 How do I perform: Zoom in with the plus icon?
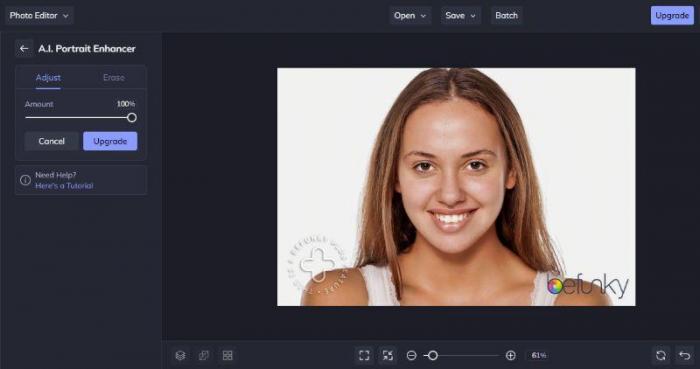(x=511, y=355)
